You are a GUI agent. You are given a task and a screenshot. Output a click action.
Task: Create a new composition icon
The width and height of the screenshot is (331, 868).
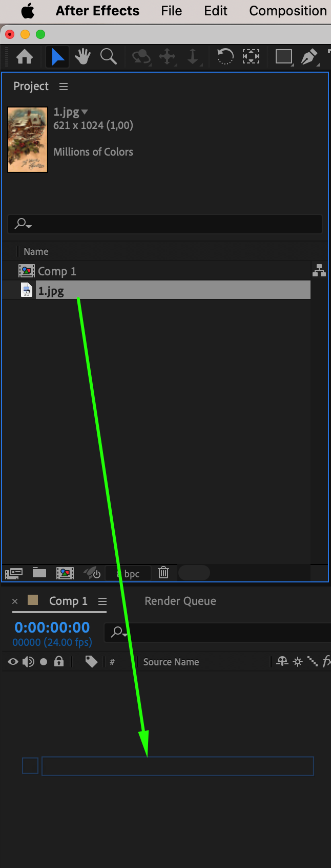65,573
